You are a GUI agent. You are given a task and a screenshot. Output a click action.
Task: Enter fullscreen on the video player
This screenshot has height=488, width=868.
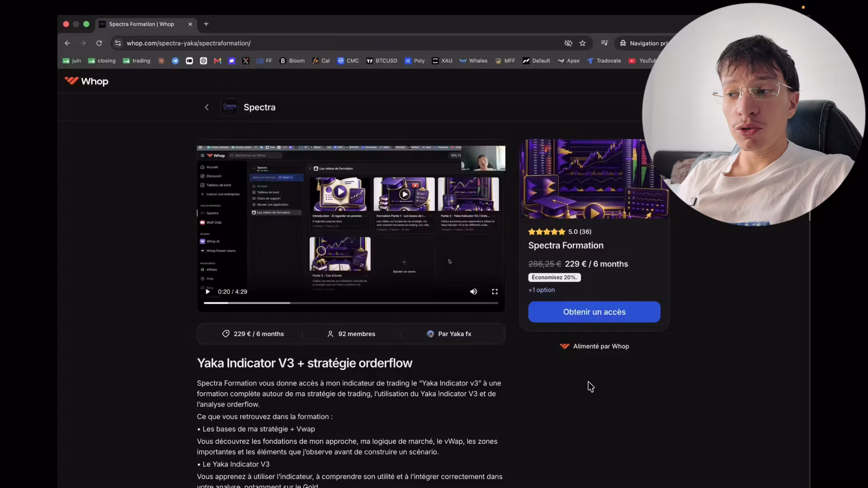(x=495, y=292)
